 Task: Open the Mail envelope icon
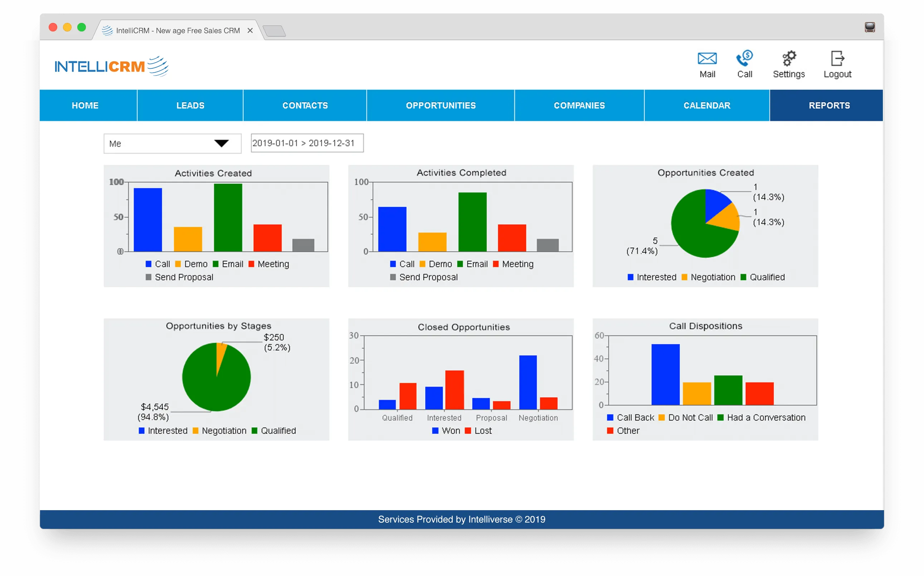(x=707, y=59)
